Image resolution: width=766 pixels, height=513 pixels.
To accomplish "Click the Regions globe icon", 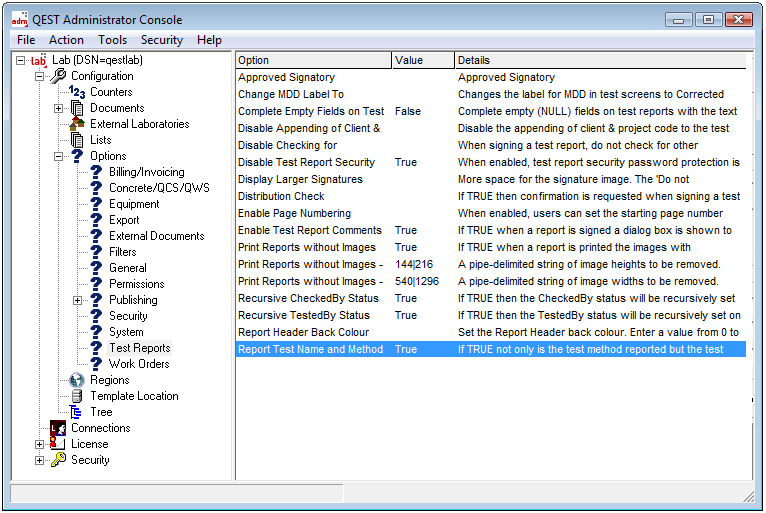I will [x=77, y=380].
